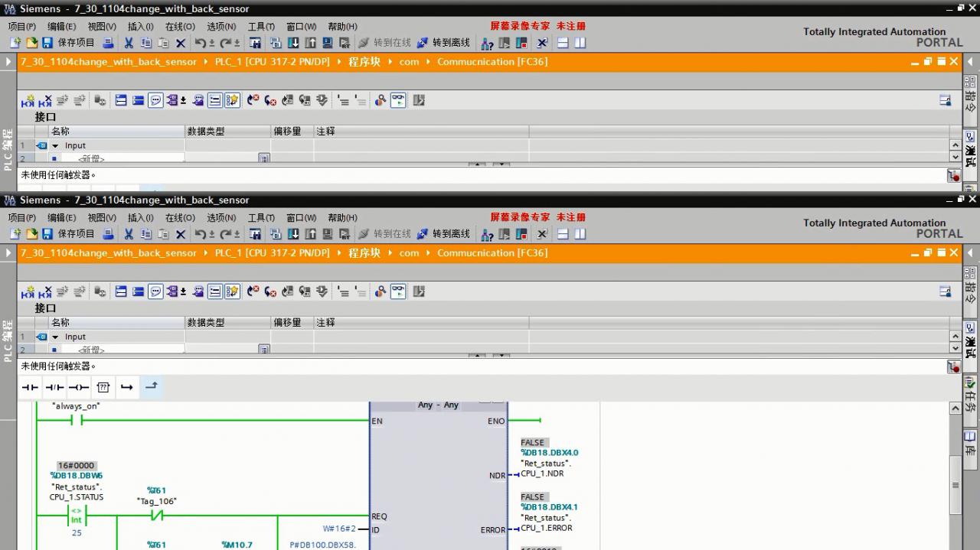Click 程序块 breadcrumb in lower window
The height and width of the screenshot is (550, 980).
point(364,253)
